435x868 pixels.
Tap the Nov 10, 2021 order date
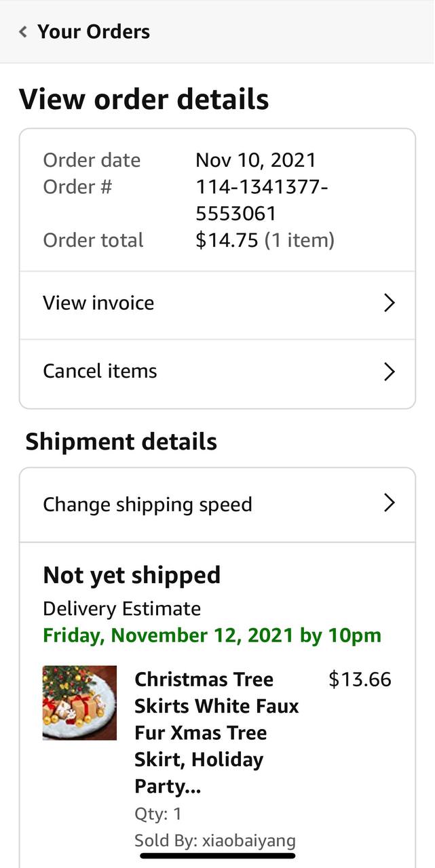[x=256, y=160]
